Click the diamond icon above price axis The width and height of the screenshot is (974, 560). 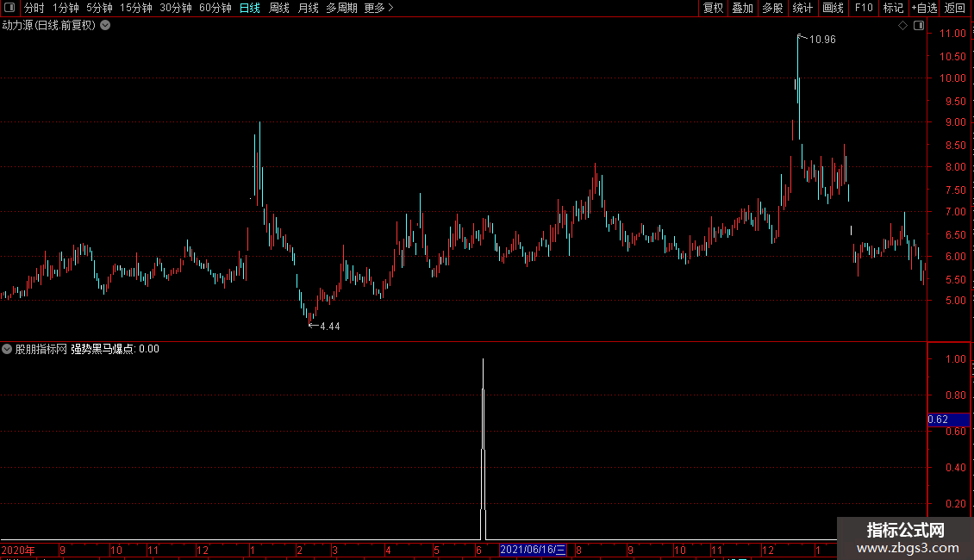(902, 26)
